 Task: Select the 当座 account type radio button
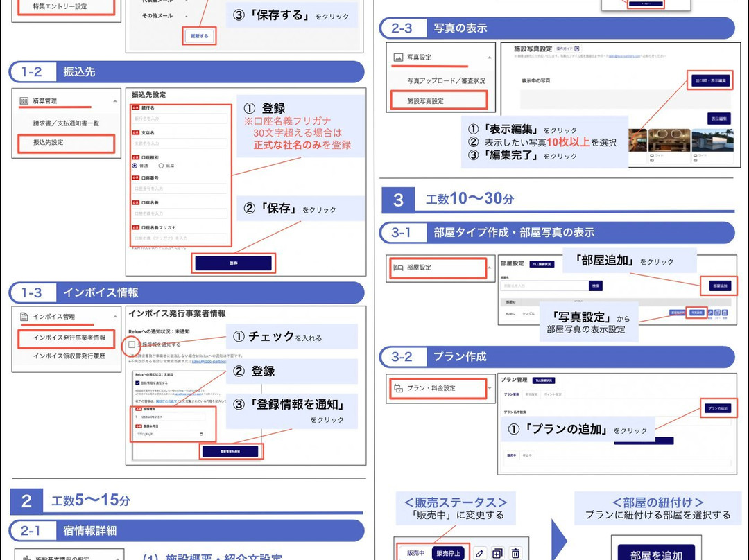pos(162,166)
